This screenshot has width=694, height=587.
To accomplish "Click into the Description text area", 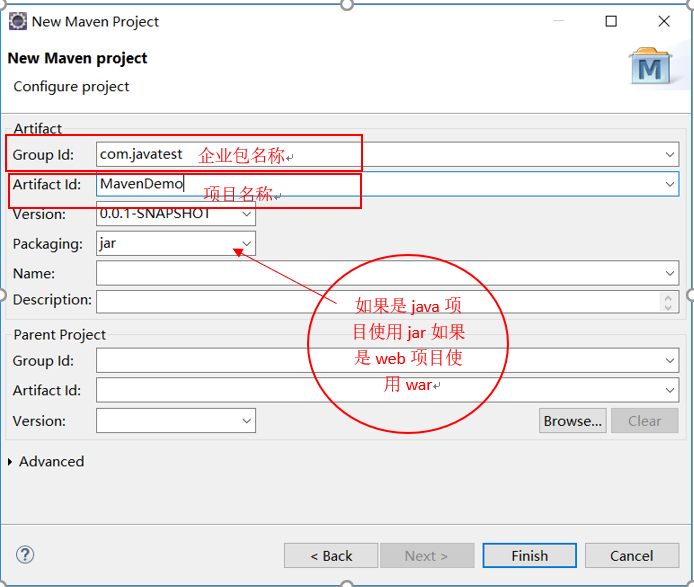I will [x=387, y=302].
